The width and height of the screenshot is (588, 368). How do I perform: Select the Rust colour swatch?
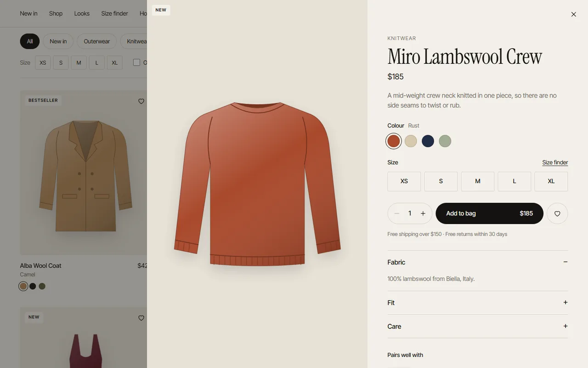[394, 141]
